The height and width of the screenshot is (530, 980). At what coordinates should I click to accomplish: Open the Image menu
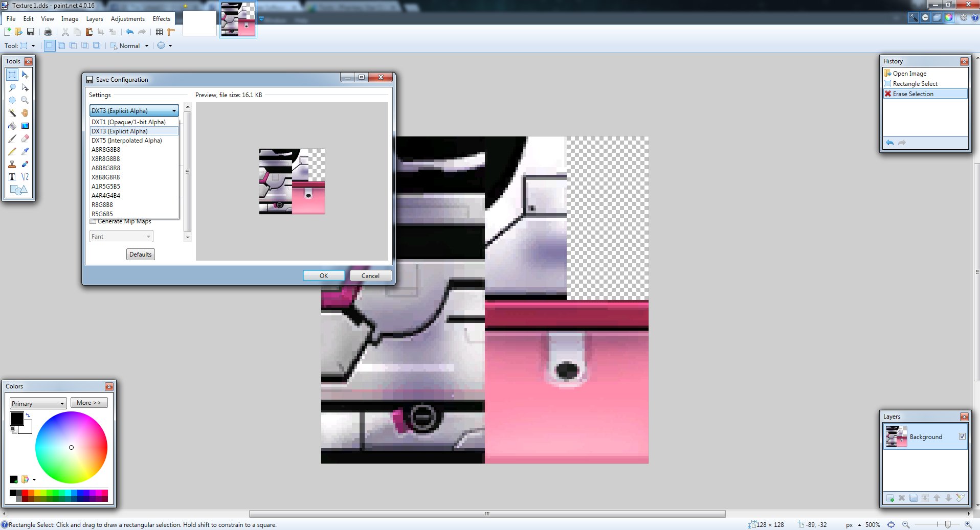click(70, 18)
